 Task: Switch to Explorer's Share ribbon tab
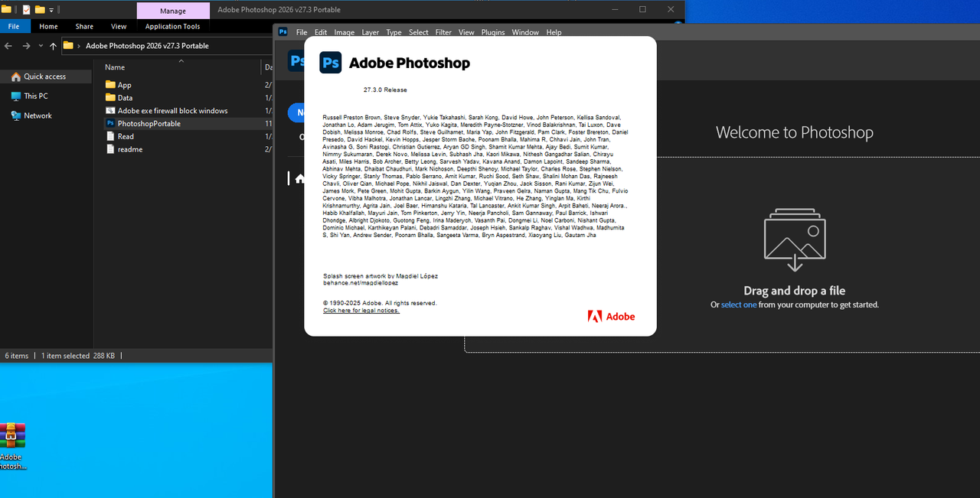coord(84,26)
